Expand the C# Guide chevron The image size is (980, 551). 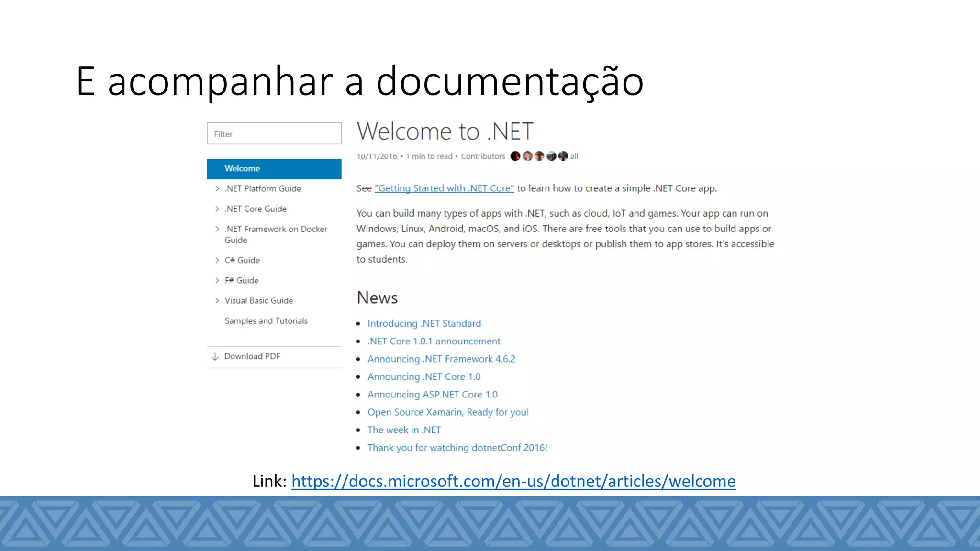click(x=217, y=260)
